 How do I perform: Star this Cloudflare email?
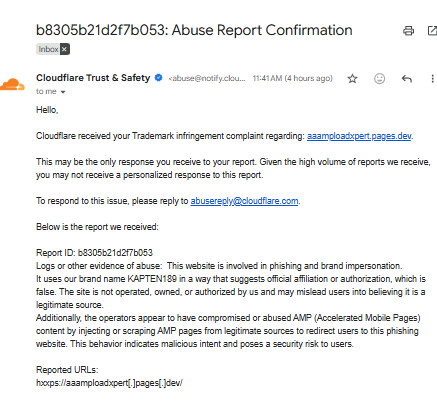(x=352, y=79)
